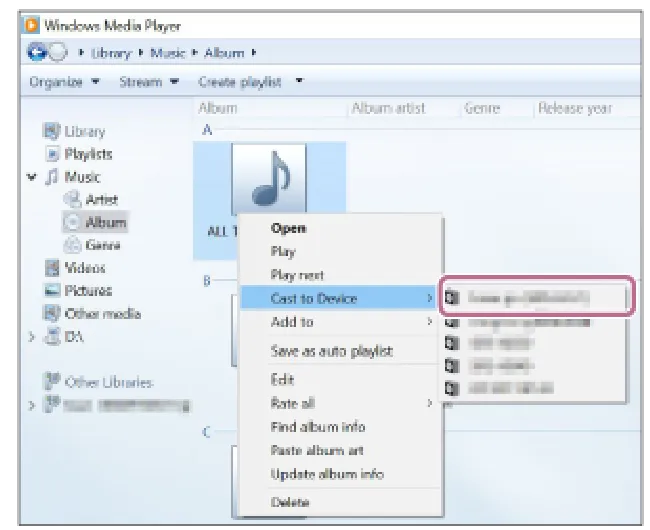Image resolution: width=650 pixels, height=530 pixels.
Task: Open the Rate all submenu
Action: [338, 403]
